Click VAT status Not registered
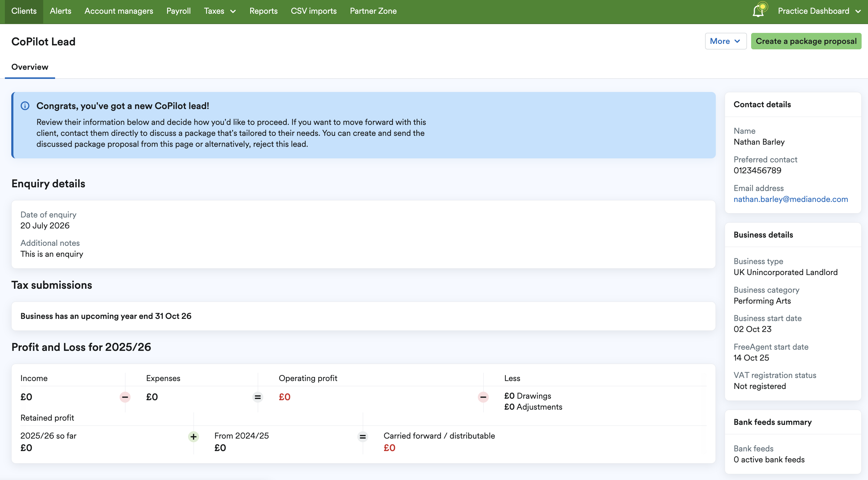This screenshot has width=868, height=480. point(760,386)
